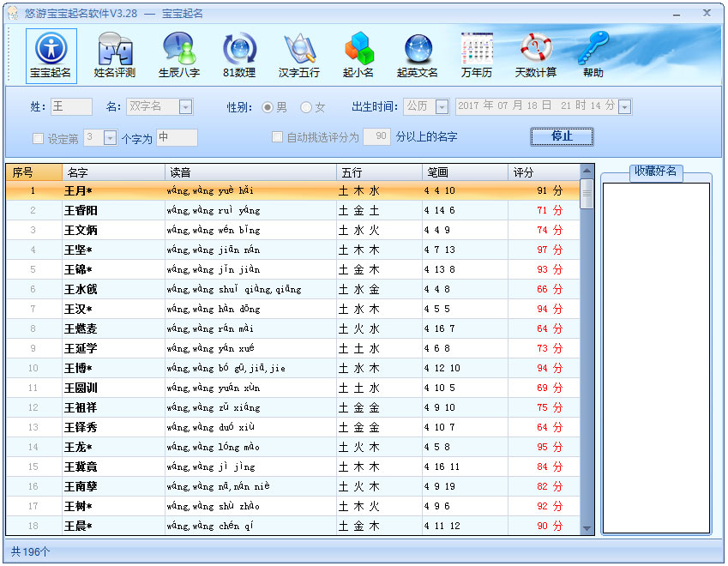Image resolution: width=728 pixels, height=566 pixels.
Task: Expand the birth date time picker dropdown
Action: tap(624, 107)
